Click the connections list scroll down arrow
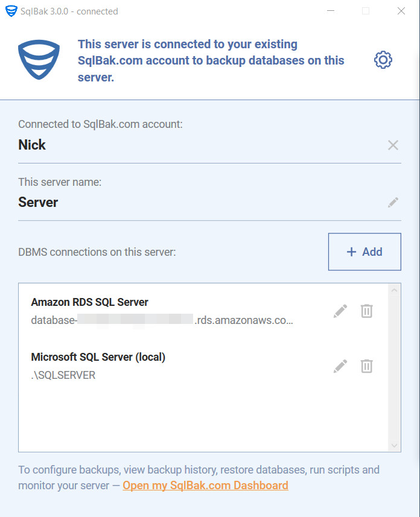This screenshot has height=517, width=420. click(394, 446)
